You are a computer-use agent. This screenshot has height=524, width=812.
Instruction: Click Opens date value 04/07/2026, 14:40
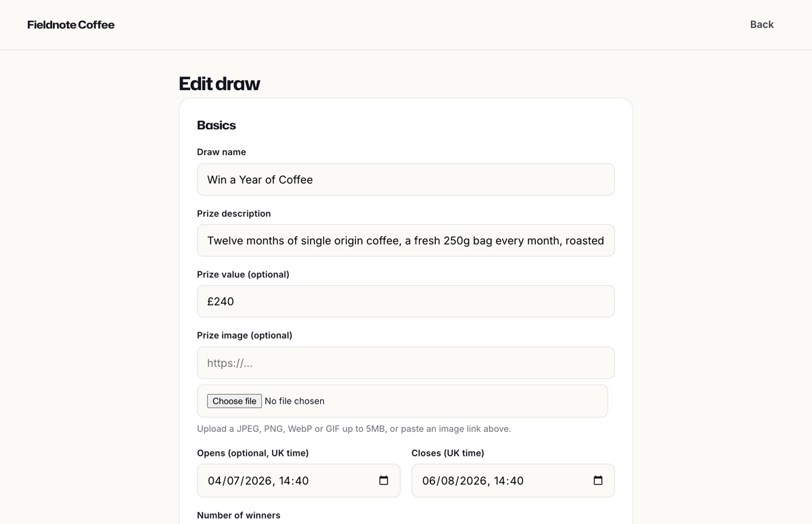point(258,481)
